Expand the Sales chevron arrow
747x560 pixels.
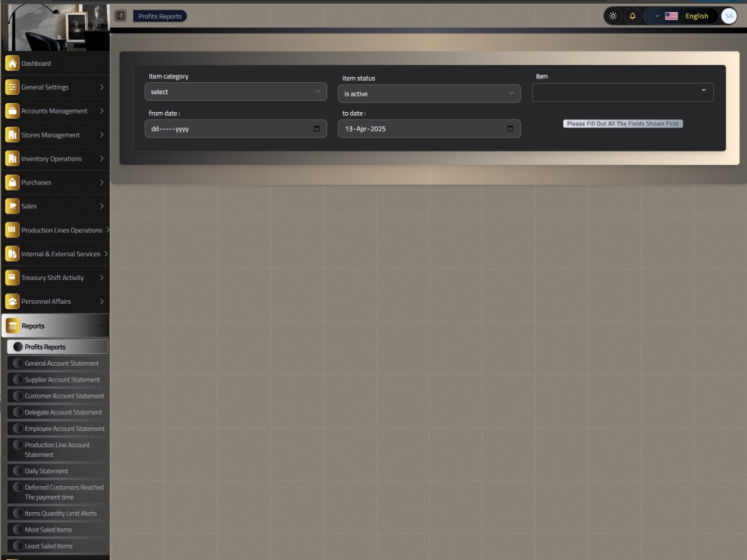102,206
